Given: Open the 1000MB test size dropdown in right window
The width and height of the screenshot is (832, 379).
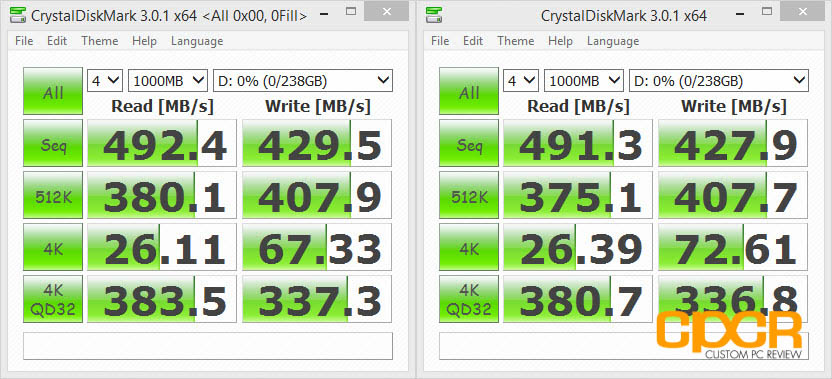Looking at the screenshot, I should point(584,81).
